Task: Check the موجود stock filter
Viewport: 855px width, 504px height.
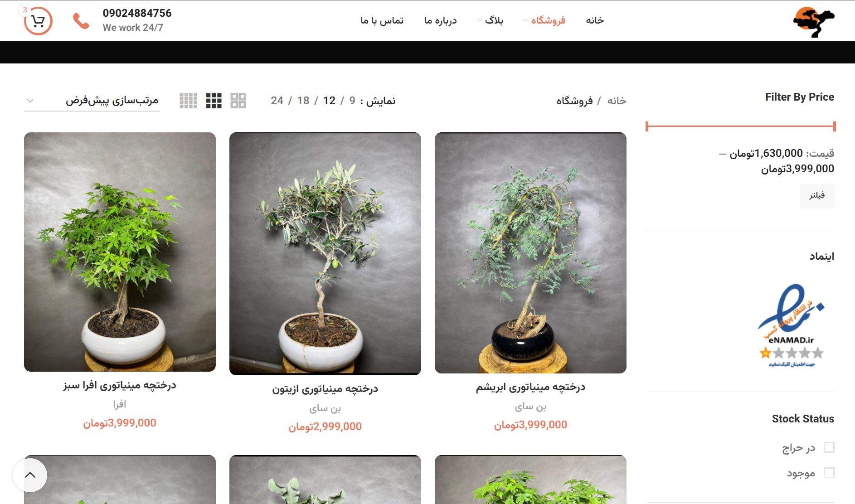Action: click(x=829, y=473)
